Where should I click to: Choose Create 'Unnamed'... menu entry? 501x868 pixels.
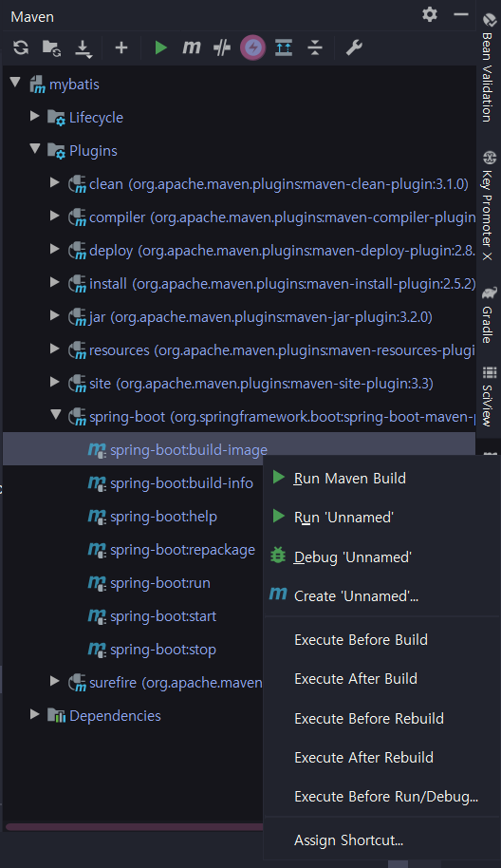[x=382, y=596]
